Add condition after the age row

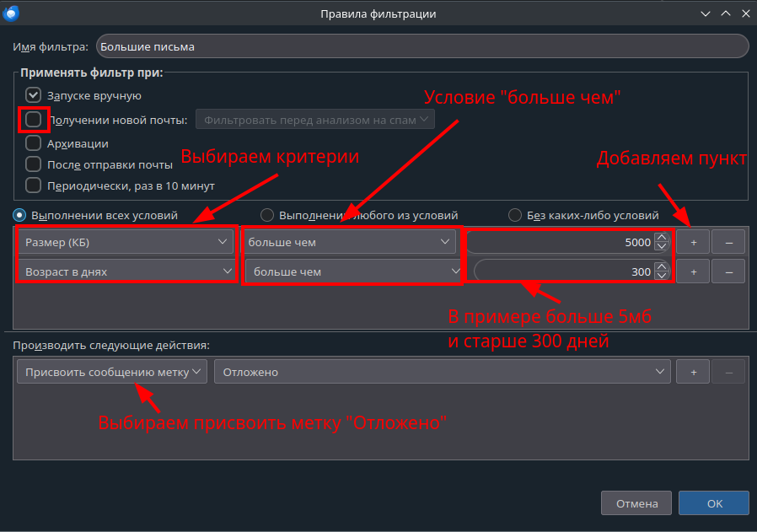coord(693,271)
